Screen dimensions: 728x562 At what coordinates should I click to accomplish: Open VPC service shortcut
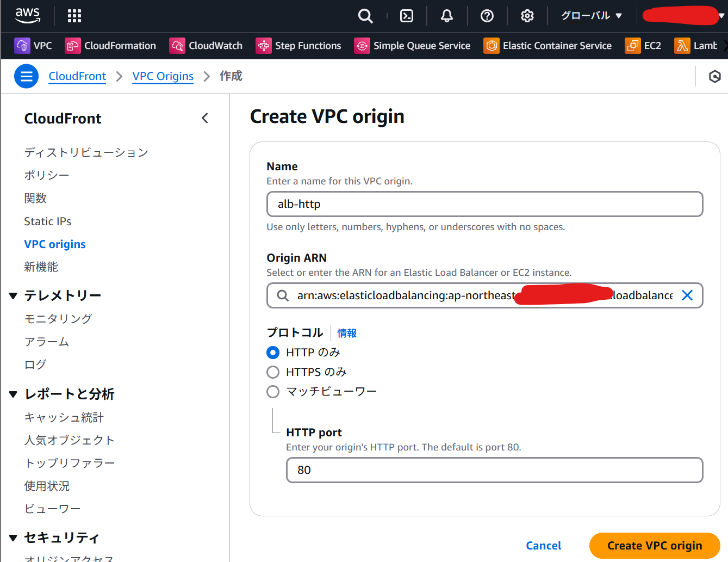[34, 46]
